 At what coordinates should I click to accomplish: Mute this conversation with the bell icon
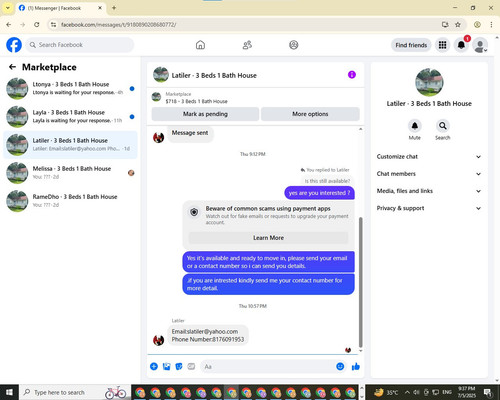415,126
